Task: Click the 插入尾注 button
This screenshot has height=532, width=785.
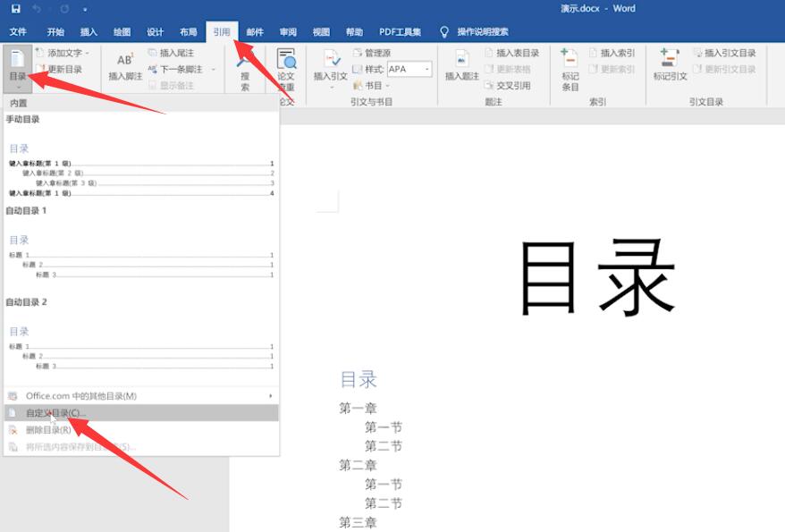Action: [172, 53]
